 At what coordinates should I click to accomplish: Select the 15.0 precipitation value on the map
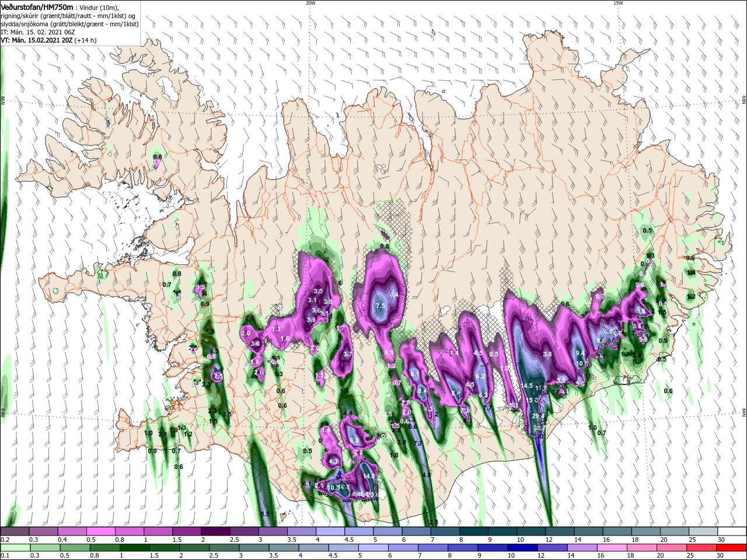coord(532,400)
